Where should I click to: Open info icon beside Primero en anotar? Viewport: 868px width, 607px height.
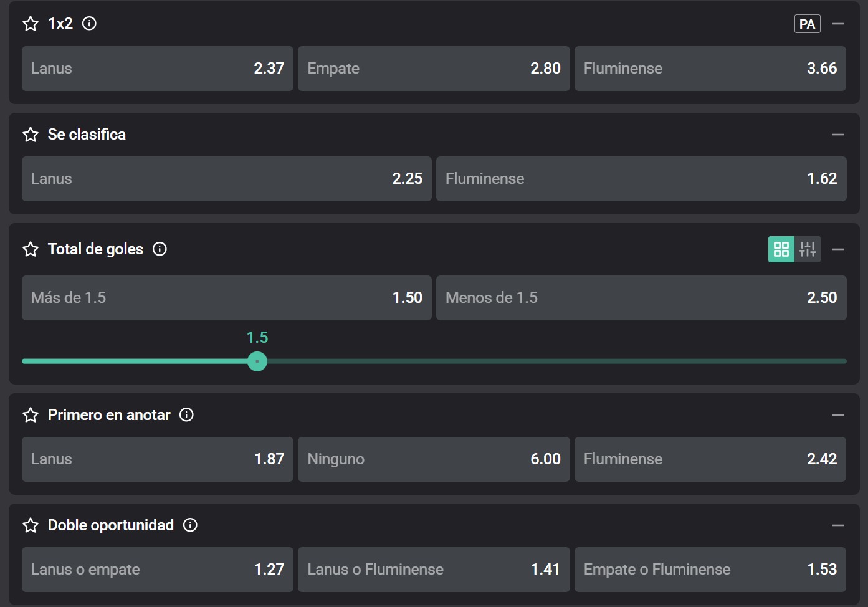click(186, 414)
